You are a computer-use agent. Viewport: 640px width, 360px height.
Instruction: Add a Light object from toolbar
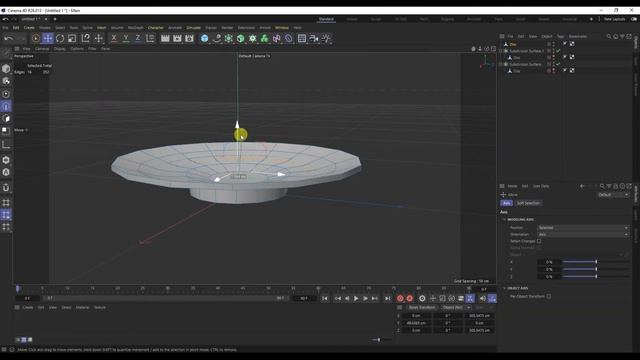coord(326,38)
